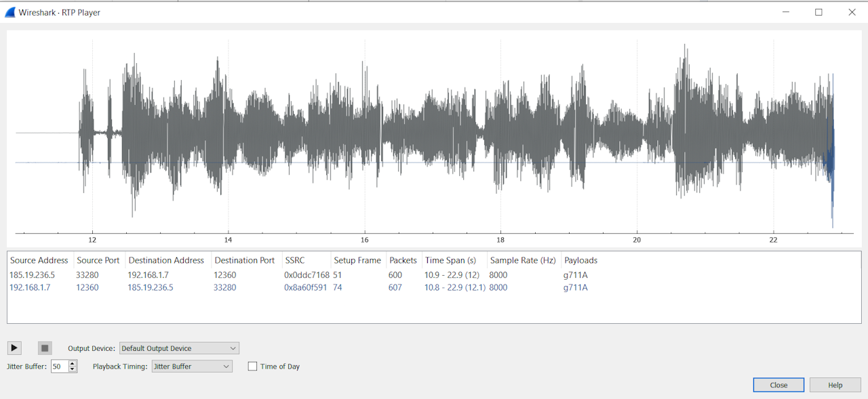Maximize the RTP Player window
This screenshot has width=868, height=399.
818,12
